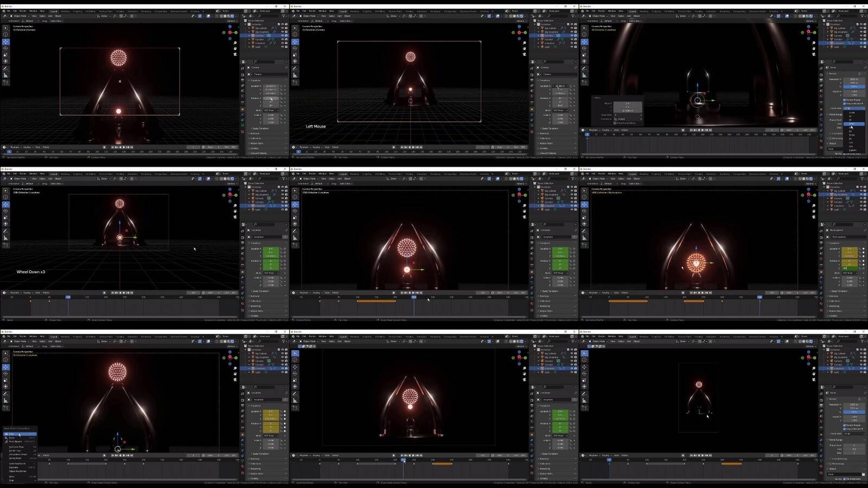Select the Rotate tool in top-middle Blender window

(x=295, y=48)
